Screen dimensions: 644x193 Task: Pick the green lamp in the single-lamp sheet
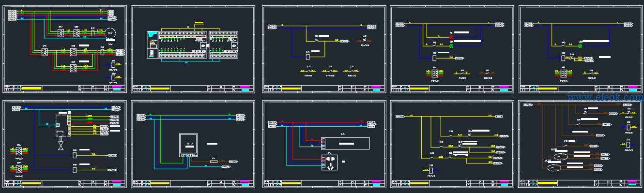tap(580, 46)
